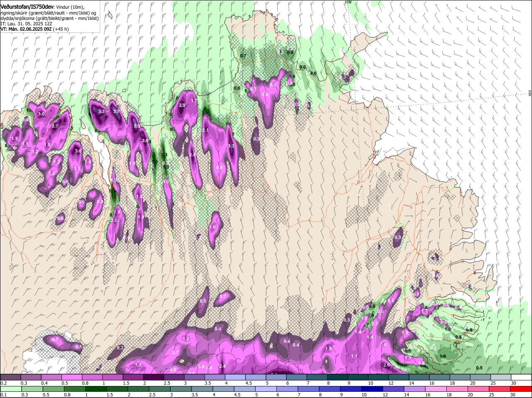Viewport: 532px width, 398px height.
Task: Click the '(+45 h)' forecast offset text
Action: click(x=61, y=29)
